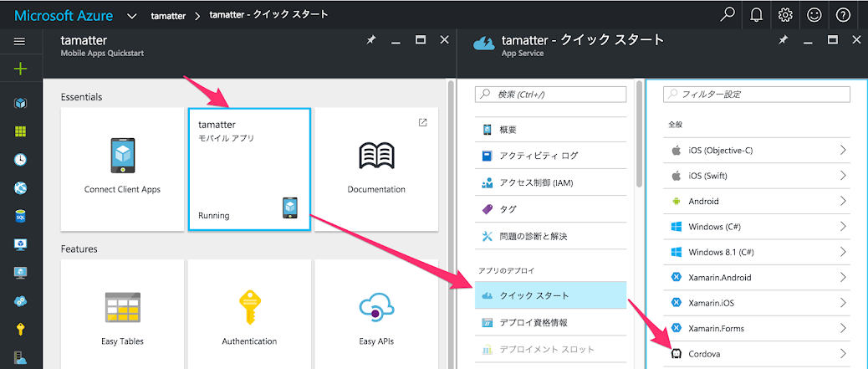Image resolution: width=868 pixels, height=369 pixels.
Task: Open the portal settings gear
Action: (784, 15)
